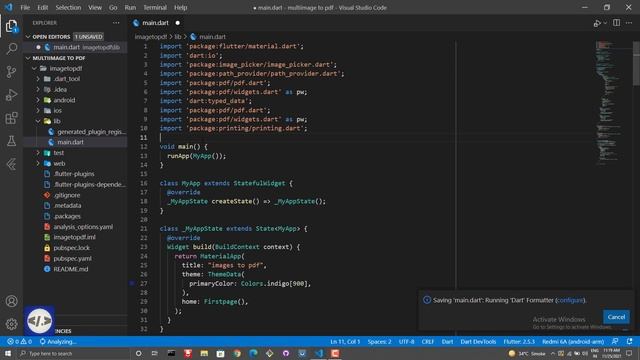640x360 pixels.
Task: Open the File menu
Action: point(25,7)
